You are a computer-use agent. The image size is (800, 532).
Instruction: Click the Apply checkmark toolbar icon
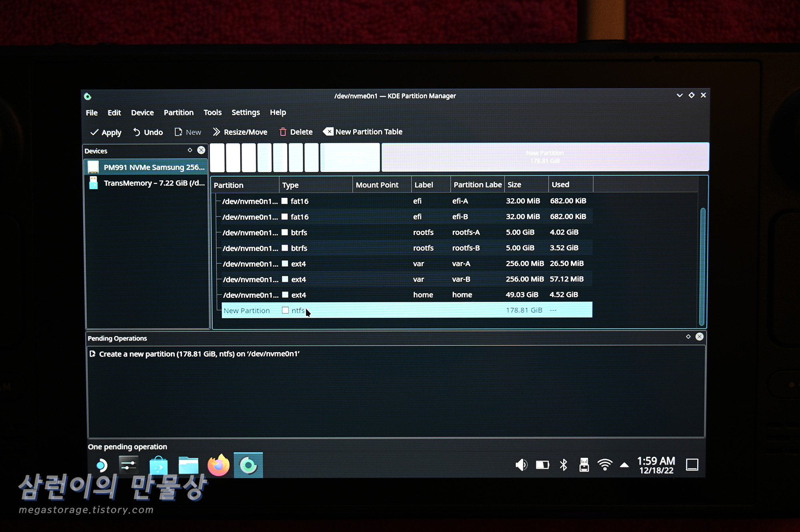tap(95, 132)
